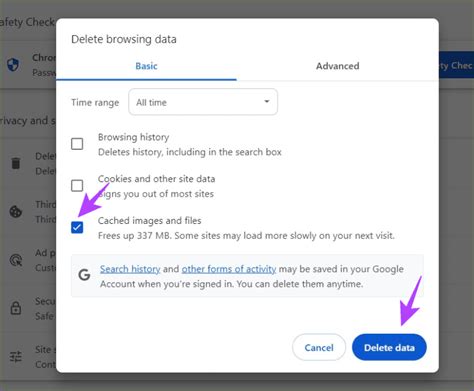Click the Ad privacy icon in background settings
The image size is (474, 391).
point(16,260)
